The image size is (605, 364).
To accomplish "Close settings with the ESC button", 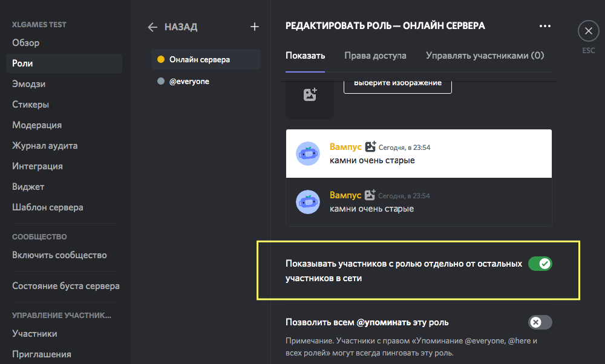I will coord(587,30).
